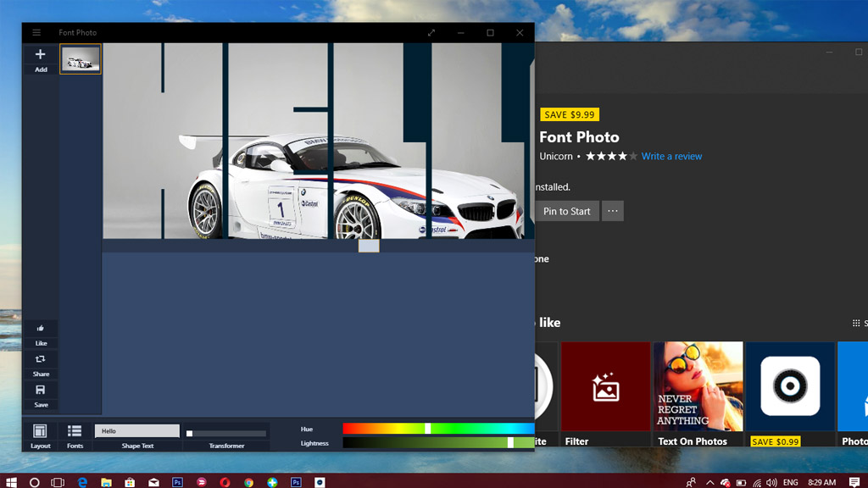Click the Font Photo taskbar icon

(320, 482)
